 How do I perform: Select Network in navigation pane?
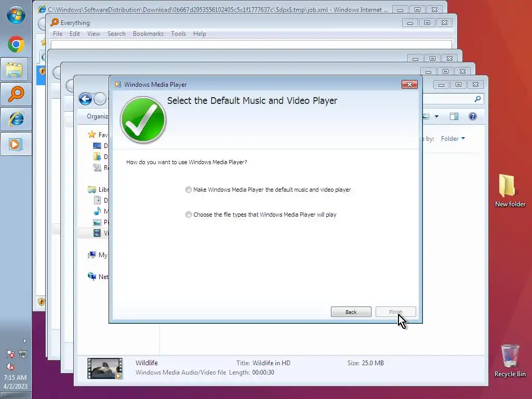click(x=98, y=276)
